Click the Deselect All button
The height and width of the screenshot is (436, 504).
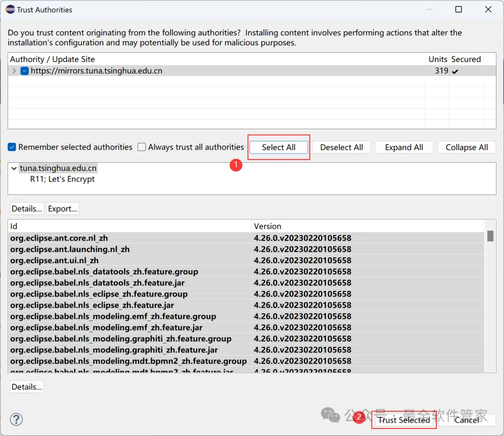341,147
